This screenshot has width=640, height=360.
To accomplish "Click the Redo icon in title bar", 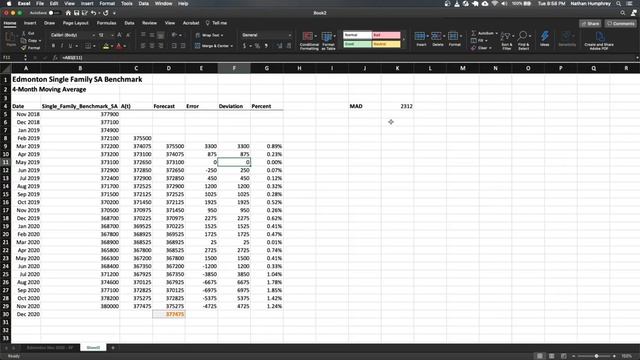I will [106, 13].
